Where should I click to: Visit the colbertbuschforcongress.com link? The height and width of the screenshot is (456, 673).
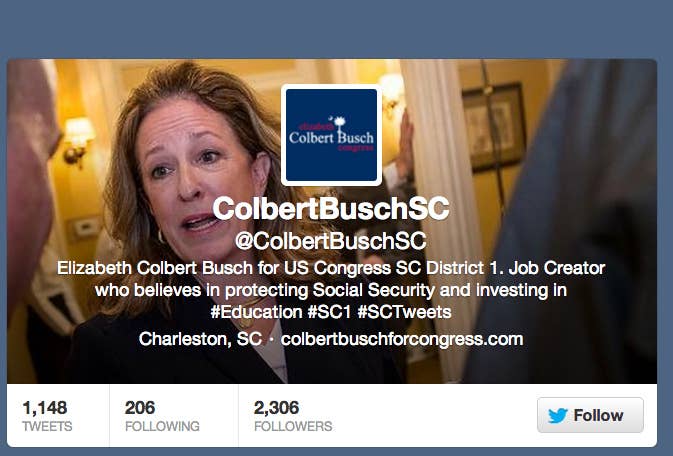click(402, 339)
